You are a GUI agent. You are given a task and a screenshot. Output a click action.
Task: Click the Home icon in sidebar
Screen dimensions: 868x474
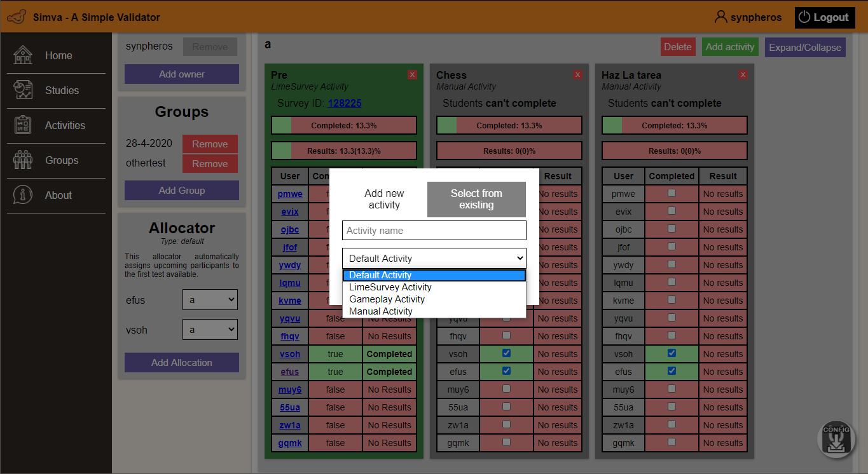pos(23,55)
